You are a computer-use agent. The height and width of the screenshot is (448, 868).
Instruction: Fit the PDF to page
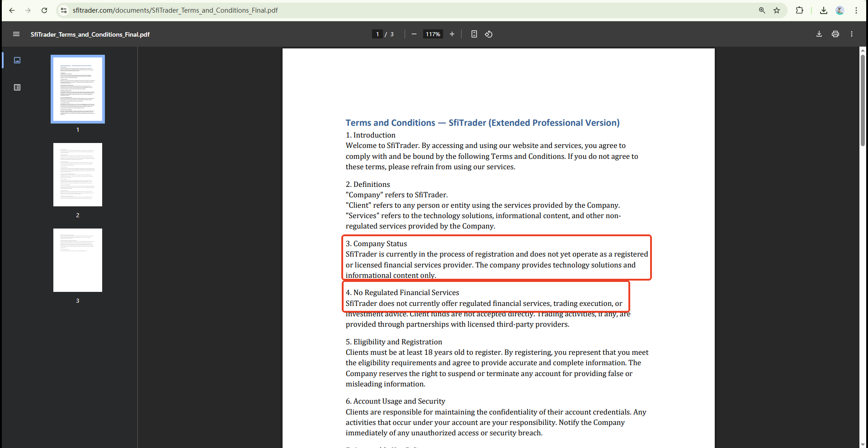point(474,34)
